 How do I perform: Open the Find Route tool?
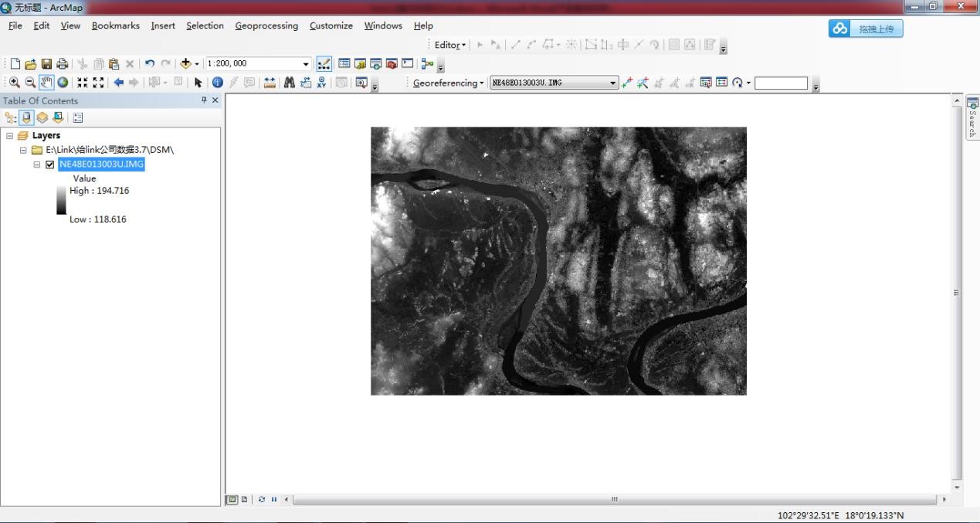(x=306, y=83)
